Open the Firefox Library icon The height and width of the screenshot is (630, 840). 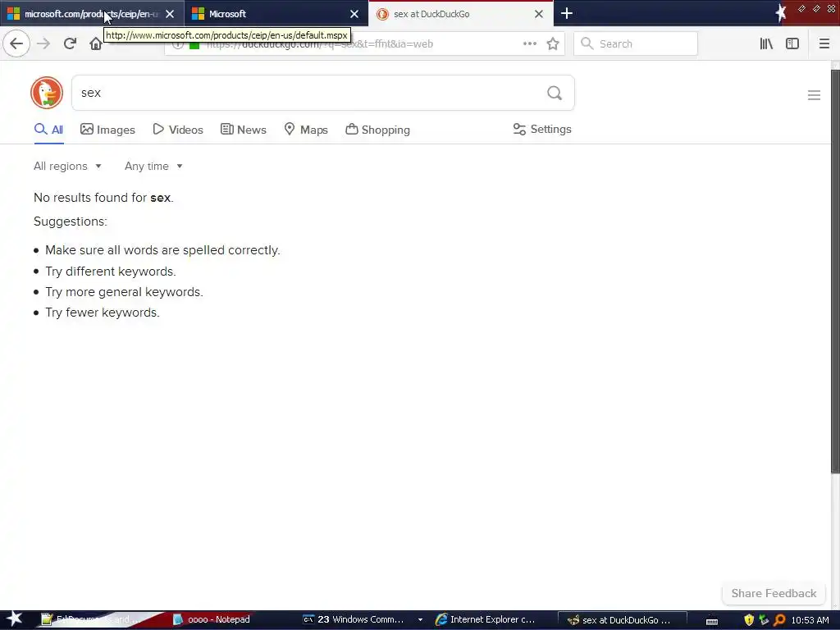(x=767, y=43)
